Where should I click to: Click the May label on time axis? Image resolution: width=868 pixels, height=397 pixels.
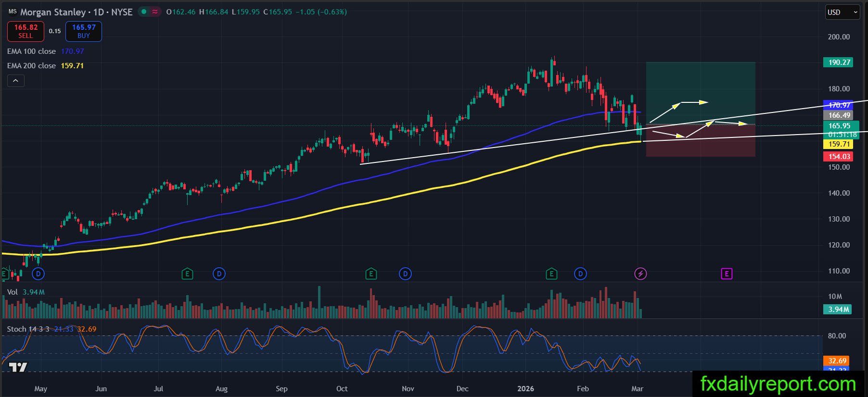click(x=41, y=388)
